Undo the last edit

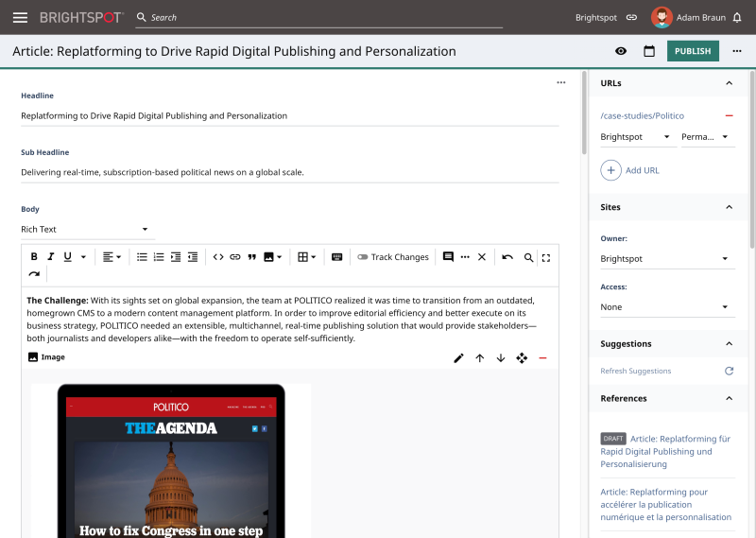[x=507, y=257]
